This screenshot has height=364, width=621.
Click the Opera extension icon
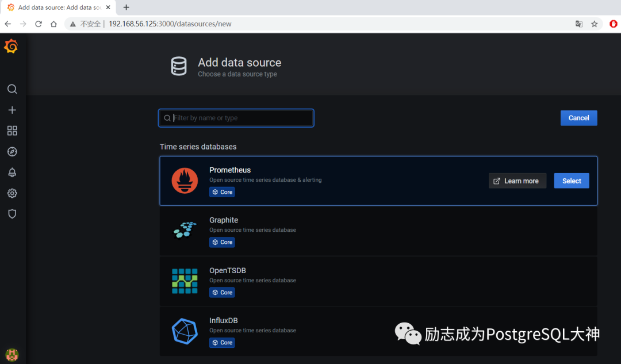coord(613,24)
